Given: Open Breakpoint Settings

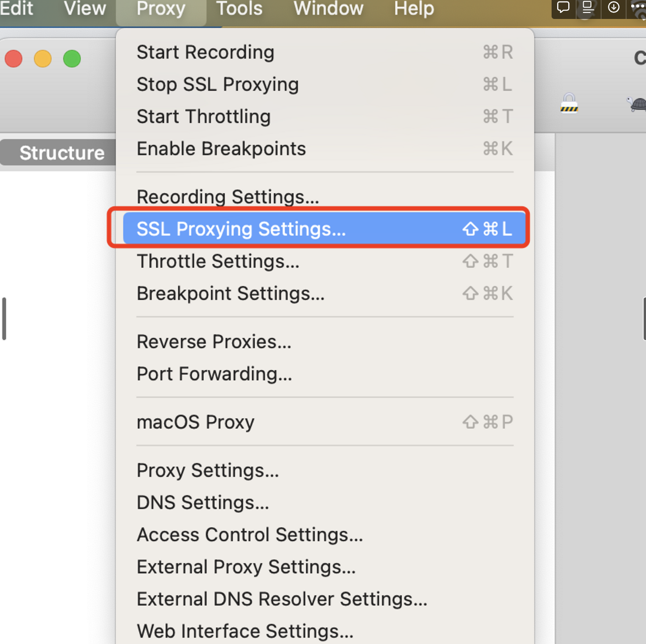Looking at the screenshot, I should point(230,293).
